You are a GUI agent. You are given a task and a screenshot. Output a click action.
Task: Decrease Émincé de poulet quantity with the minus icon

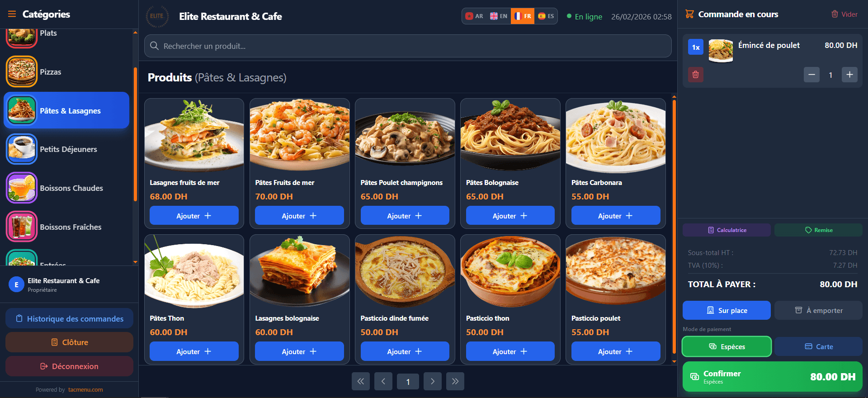(811, 75)
